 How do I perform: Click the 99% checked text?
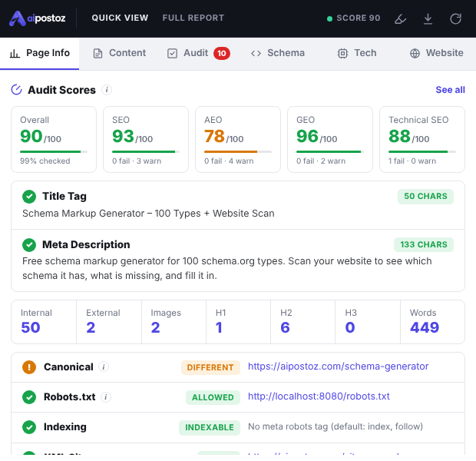point(45,161)
